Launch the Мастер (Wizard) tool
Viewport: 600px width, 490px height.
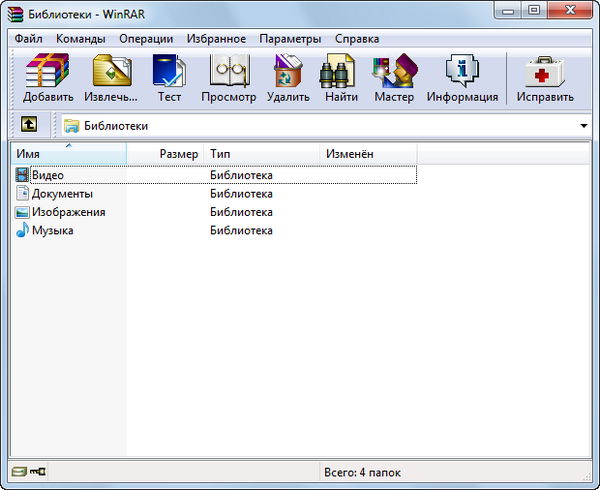tap(394, 79)
